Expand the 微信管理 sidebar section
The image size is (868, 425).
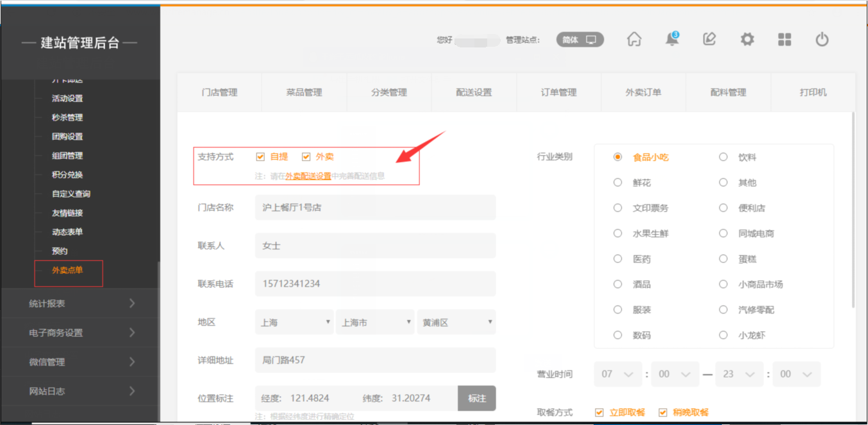(x=80, y=362)
